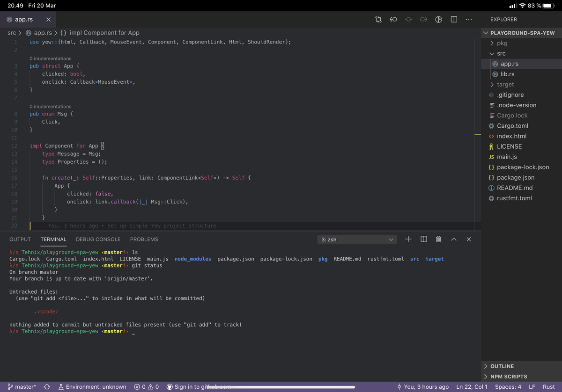Viewport: 562px width, 392px height.
Task: Open the 3: zsh terminal selector dropdown
Action: [357, 239]
